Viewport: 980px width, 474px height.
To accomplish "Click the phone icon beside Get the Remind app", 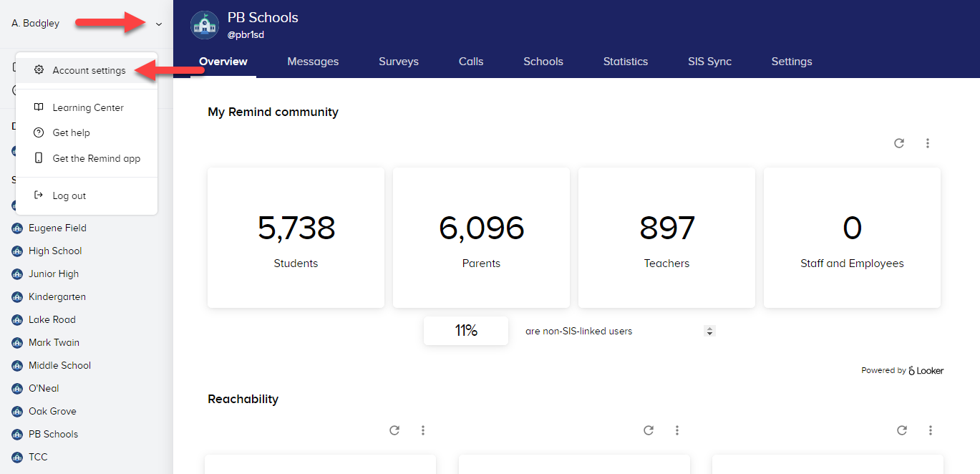I will 39,158.
